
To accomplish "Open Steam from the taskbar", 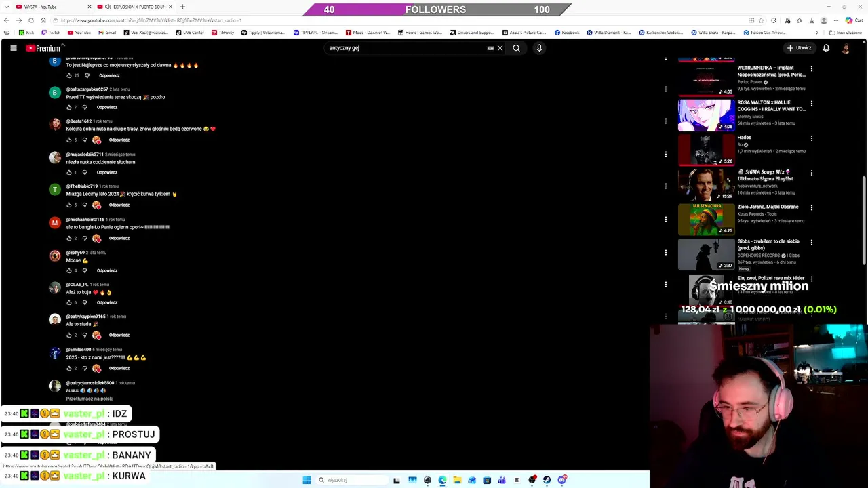I will pos(547,480).
